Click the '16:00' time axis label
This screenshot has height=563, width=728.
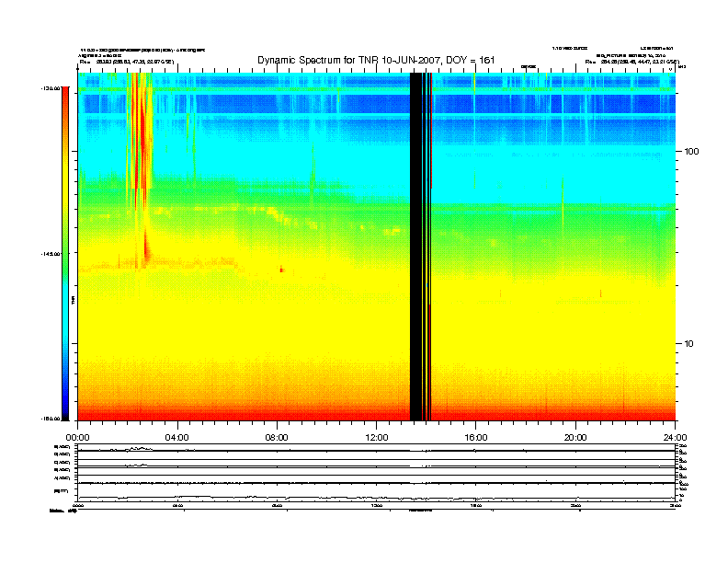[x=476, y=438]
